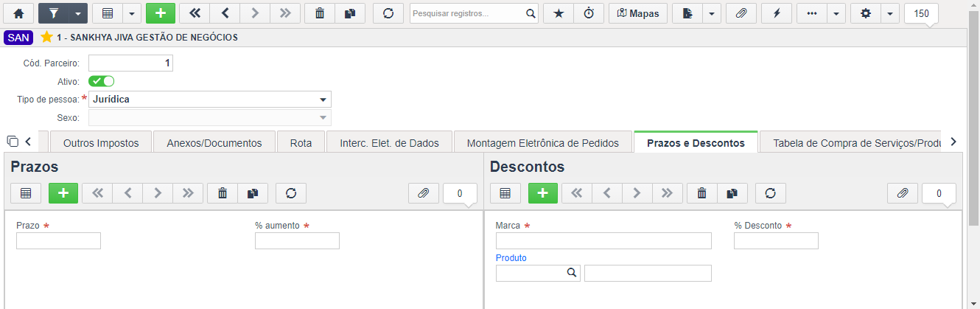Open the filter funnel button

(x=54, y=13)
